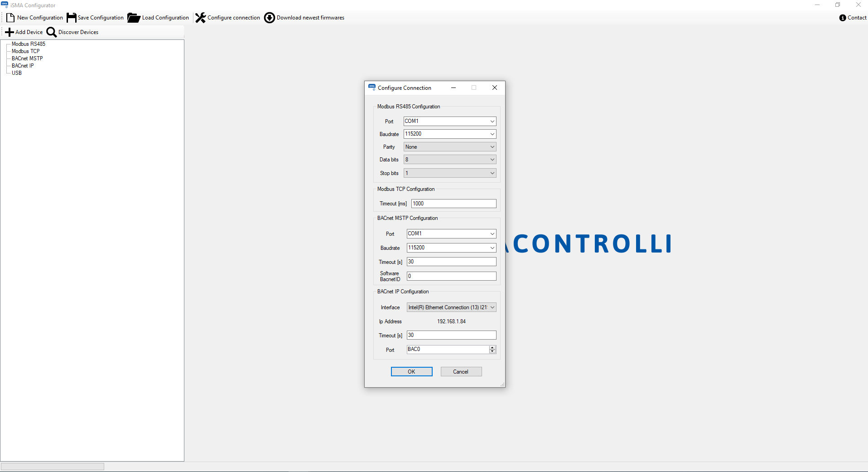
Task: Select BACnet IP in the device tree
Action: pyautogui.click(x=23, y=66)
